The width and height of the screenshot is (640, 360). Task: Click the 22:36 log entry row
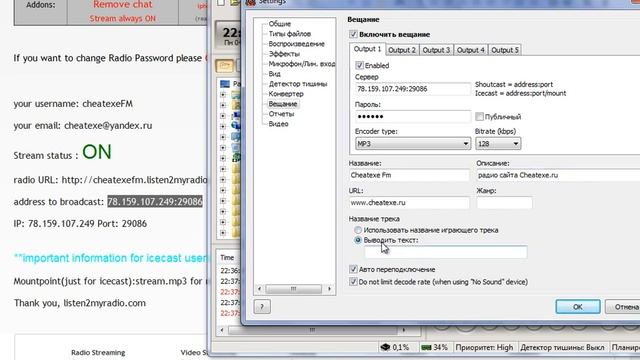click(x=229, y=270)
